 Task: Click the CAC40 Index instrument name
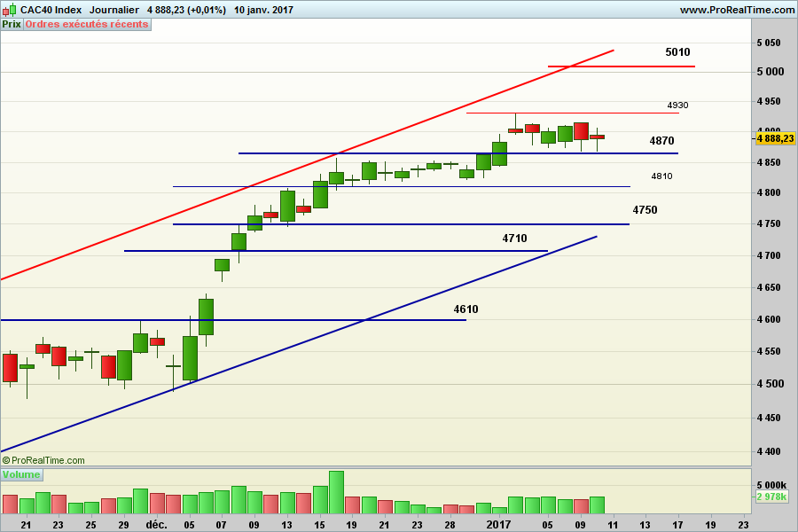pos(51,10)
